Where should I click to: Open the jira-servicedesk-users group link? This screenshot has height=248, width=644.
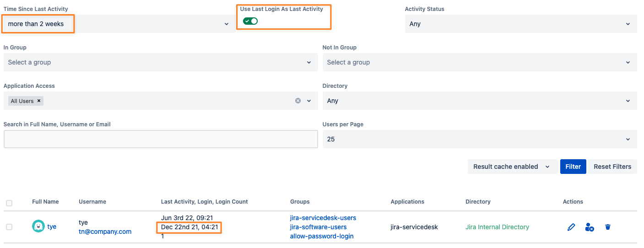[x=323, y=218]
